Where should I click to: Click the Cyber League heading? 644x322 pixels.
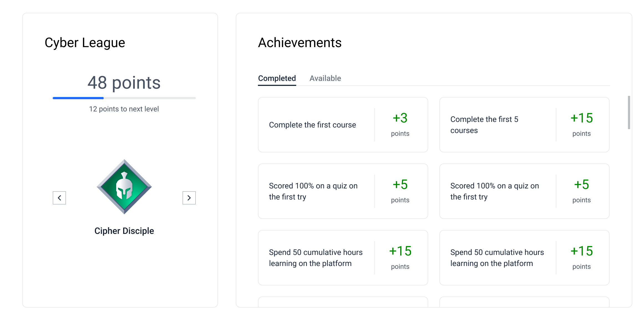click(85, 43)
